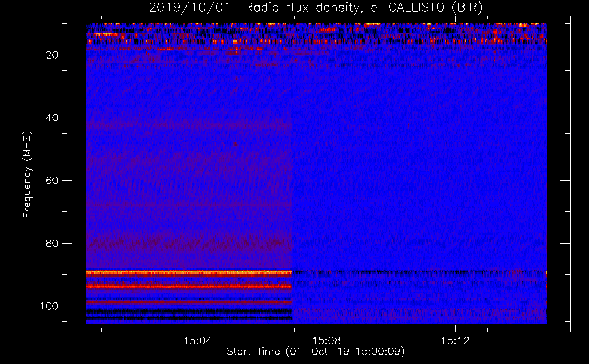Click the bright yellow emission band near 90 MHz
The image size is (589, 364).
point(189,273)
